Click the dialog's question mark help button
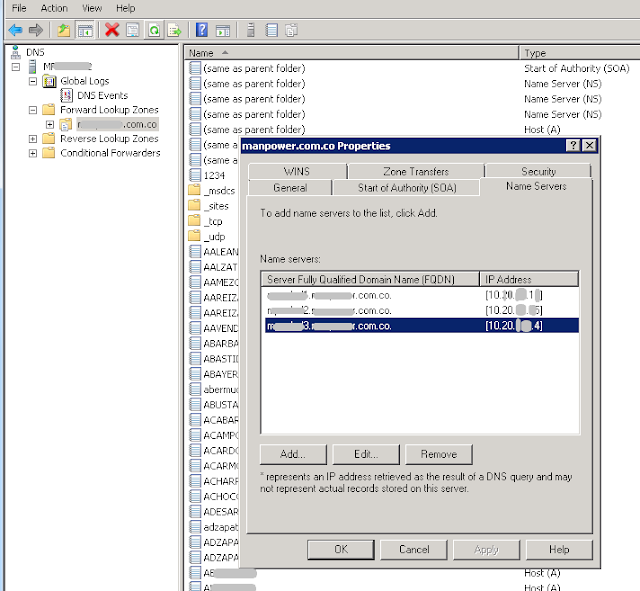 tap(573, 145)
